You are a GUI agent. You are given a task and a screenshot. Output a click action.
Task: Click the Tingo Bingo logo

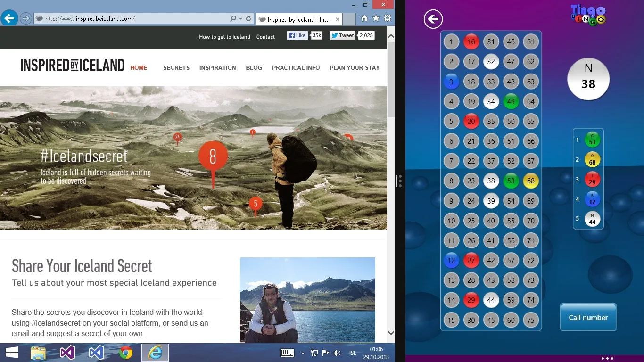point(588,15)
